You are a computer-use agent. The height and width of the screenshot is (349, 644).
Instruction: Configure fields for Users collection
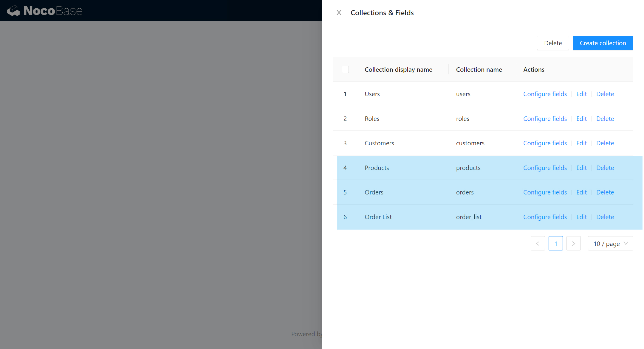click(545, 94)
